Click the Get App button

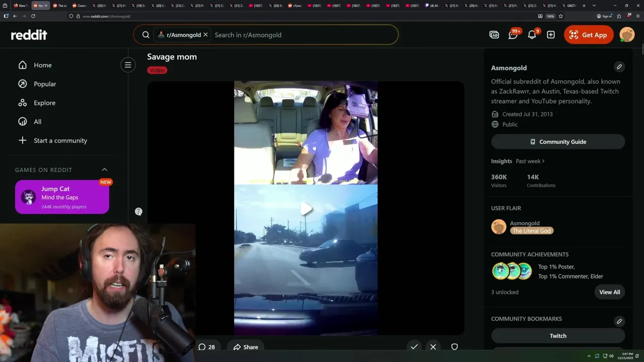(x=589, y=35)
